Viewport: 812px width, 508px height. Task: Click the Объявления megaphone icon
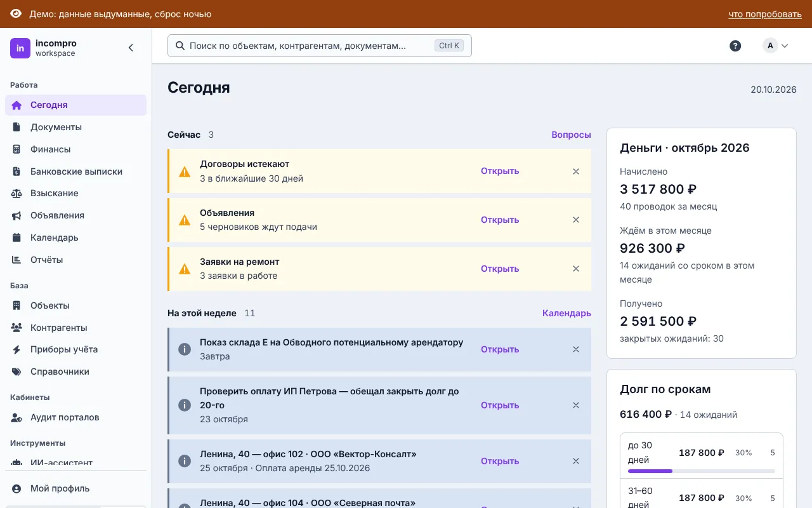click(x=17, y=215)
